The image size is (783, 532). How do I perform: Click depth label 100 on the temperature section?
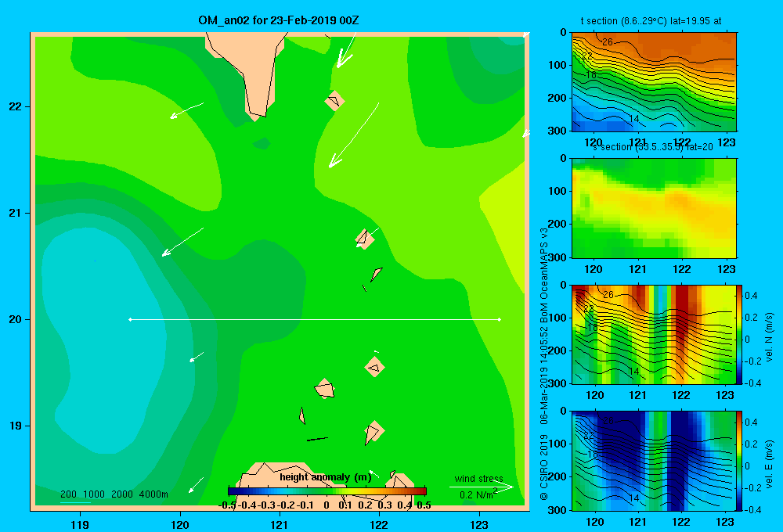[x=557, y=65]
